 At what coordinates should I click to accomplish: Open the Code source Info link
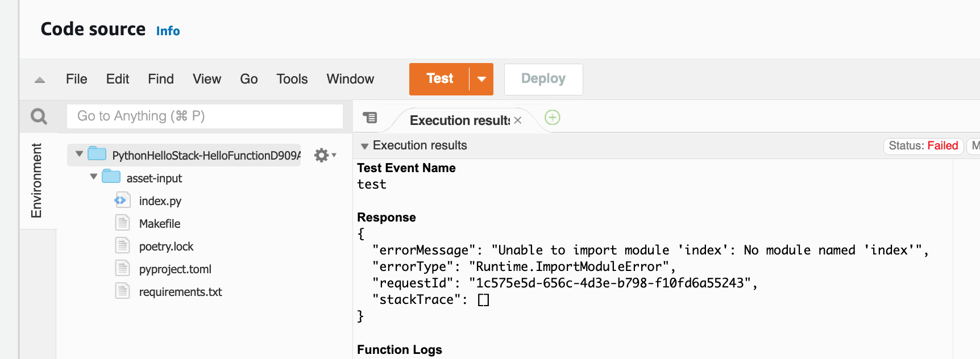point(168,31)
